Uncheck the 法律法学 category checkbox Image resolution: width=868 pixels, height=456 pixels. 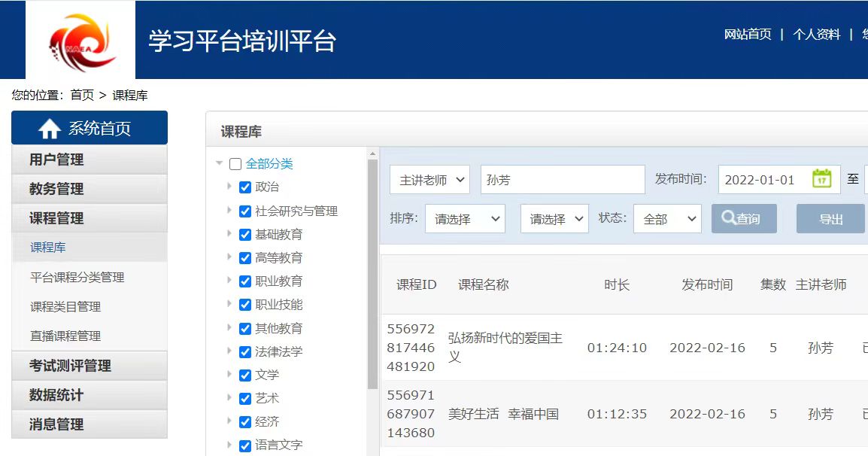[x=244, y=352]
